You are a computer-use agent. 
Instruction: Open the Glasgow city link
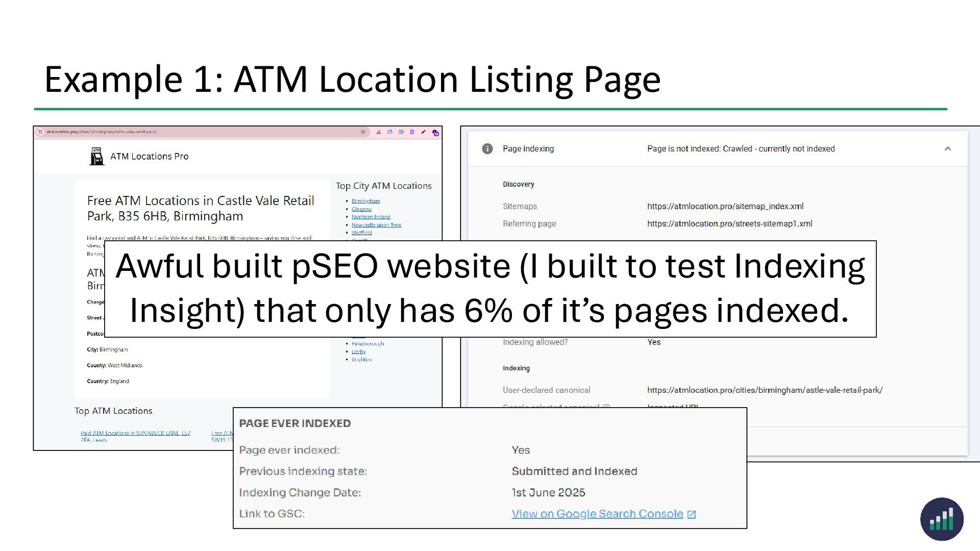(x=361, y=209)
